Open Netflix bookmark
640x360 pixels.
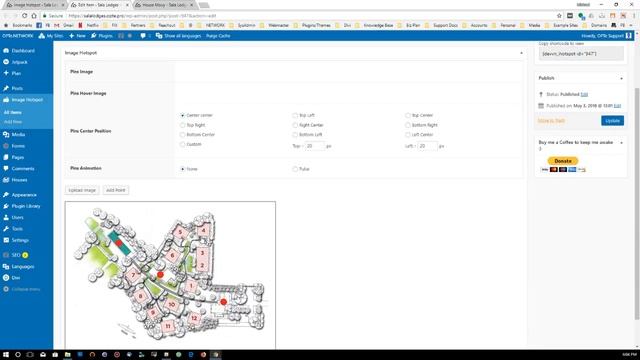point(89,25)
